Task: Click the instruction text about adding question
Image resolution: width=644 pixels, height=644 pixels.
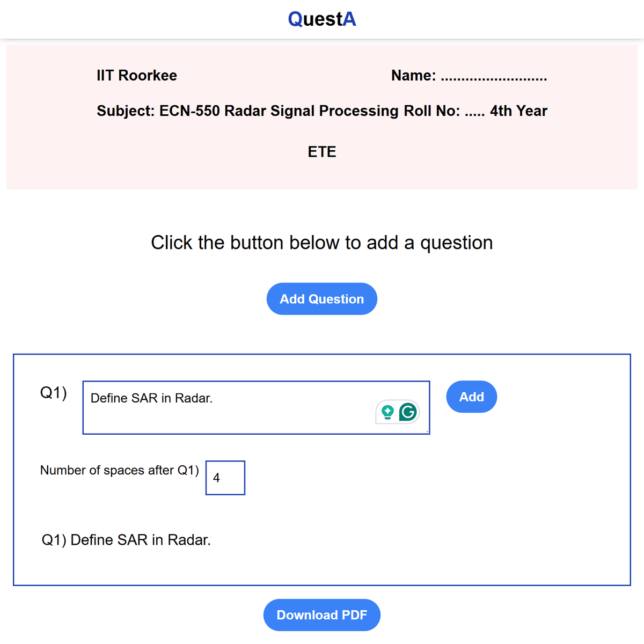Action: click(322, 243)
